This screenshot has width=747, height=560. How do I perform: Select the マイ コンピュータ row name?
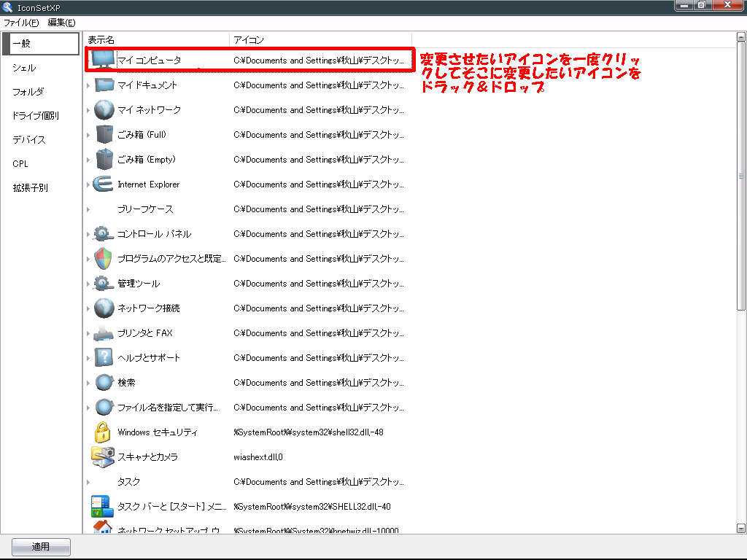tap(149, 61)
